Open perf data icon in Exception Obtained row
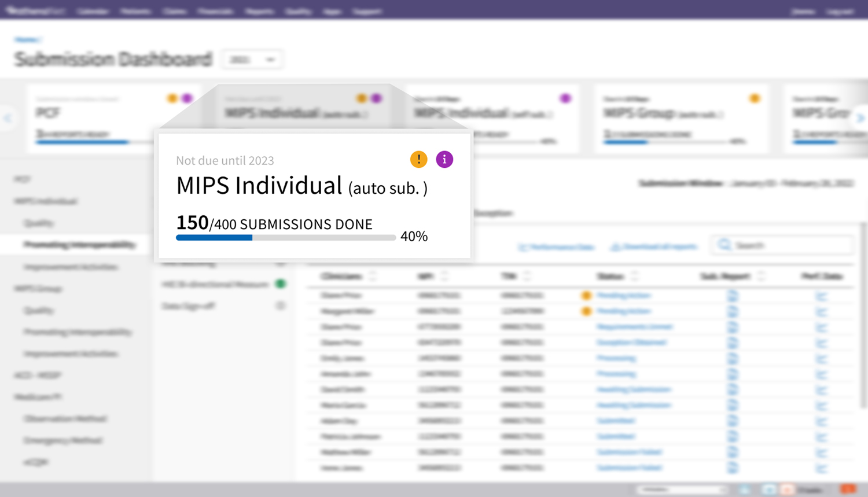 point(821,343)
